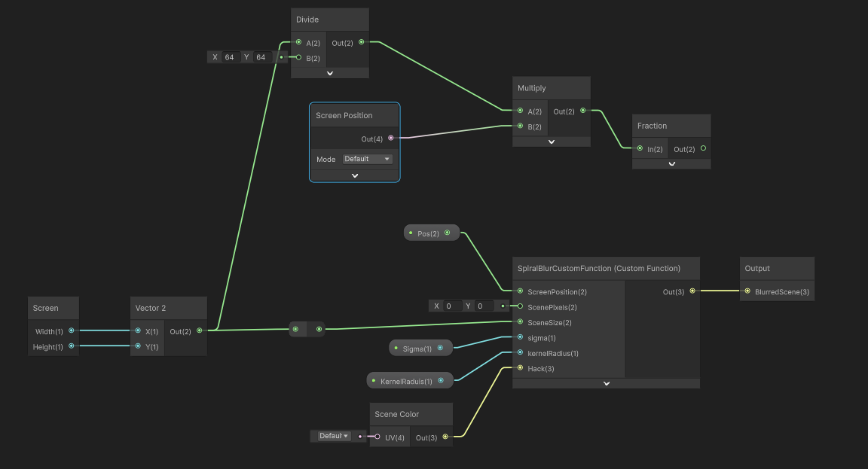Click the Vector 2 Out(2) port

coord(200,330)
